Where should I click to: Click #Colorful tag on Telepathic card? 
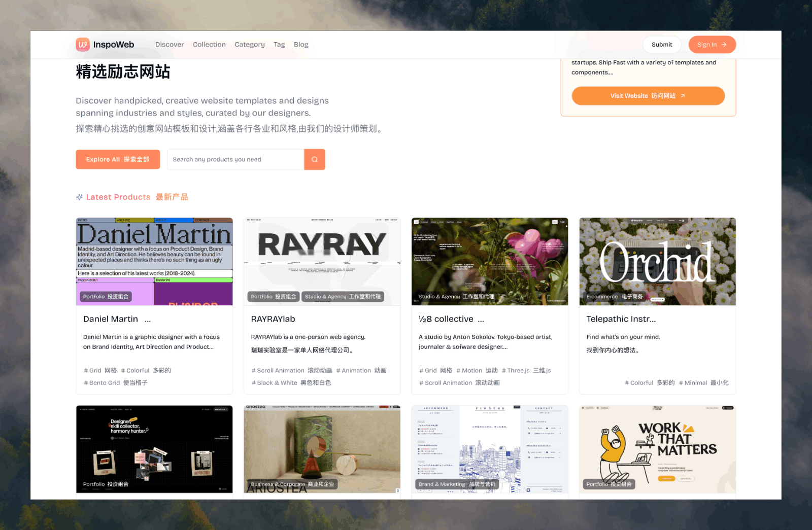(x=650, y=383)
